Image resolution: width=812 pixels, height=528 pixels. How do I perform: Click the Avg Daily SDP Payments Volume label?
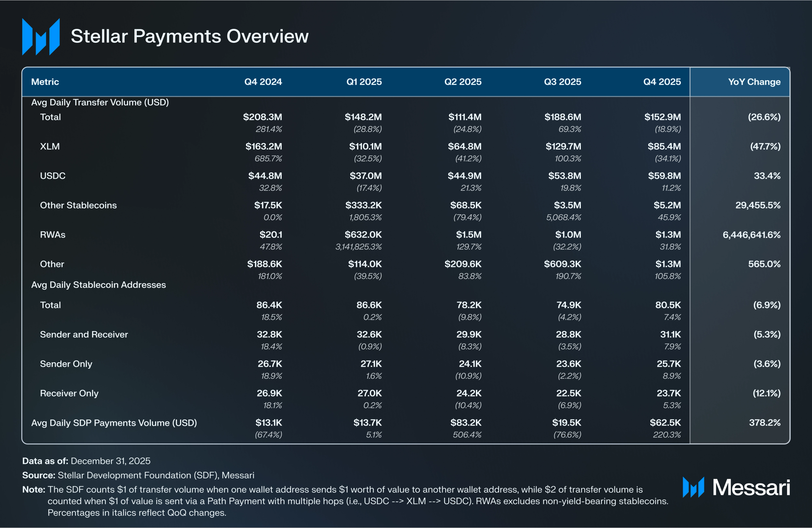(114, 423)
